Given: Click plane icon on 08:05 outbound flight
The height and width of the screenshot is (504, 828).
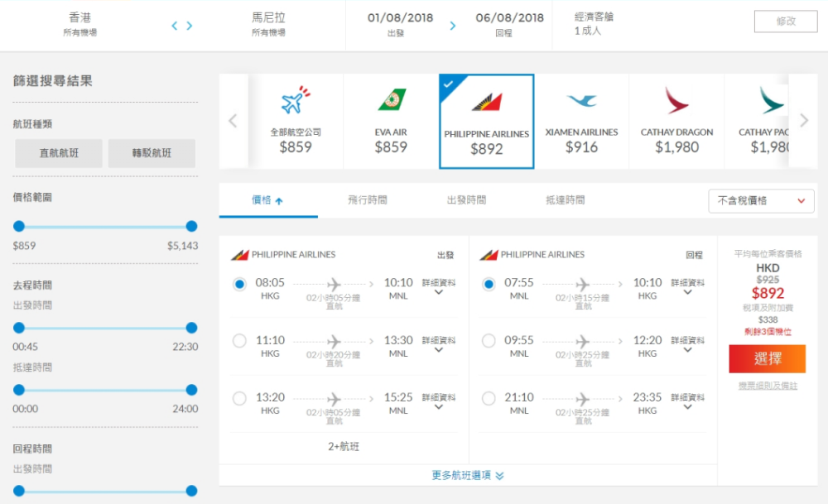Looking at the screenshot, I should point(335,284).
